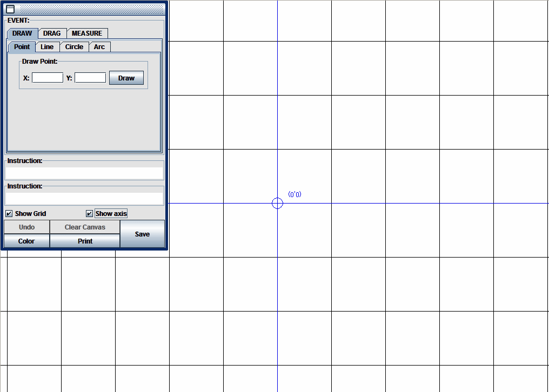Focus the Y coordinate input field
549x392 pixels.
[90, 78]
